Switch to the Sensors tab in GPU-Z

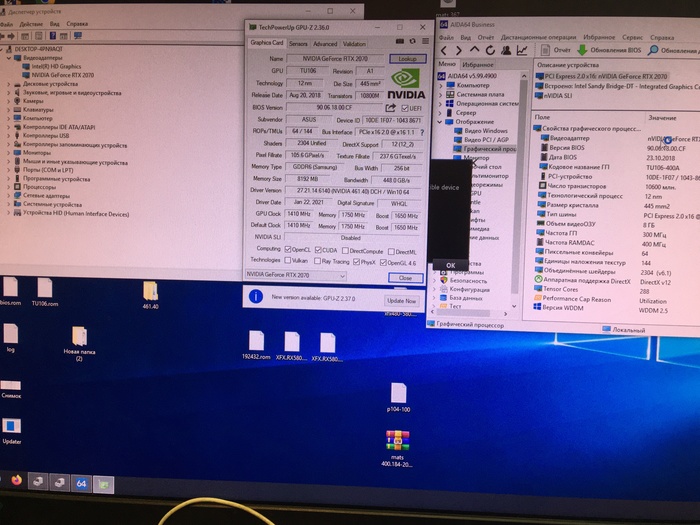[x=298, y=44]
